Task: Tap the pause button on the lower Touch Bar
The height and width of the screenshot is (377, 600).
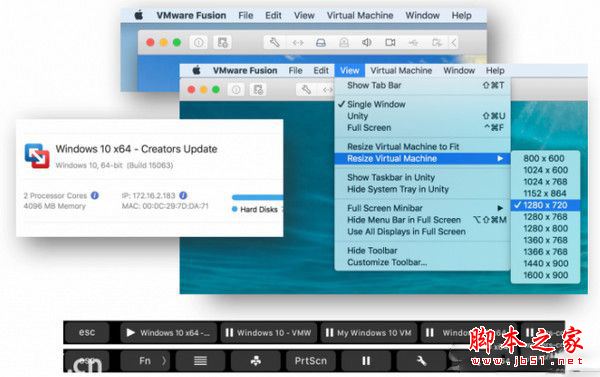Action: [366, 361]
